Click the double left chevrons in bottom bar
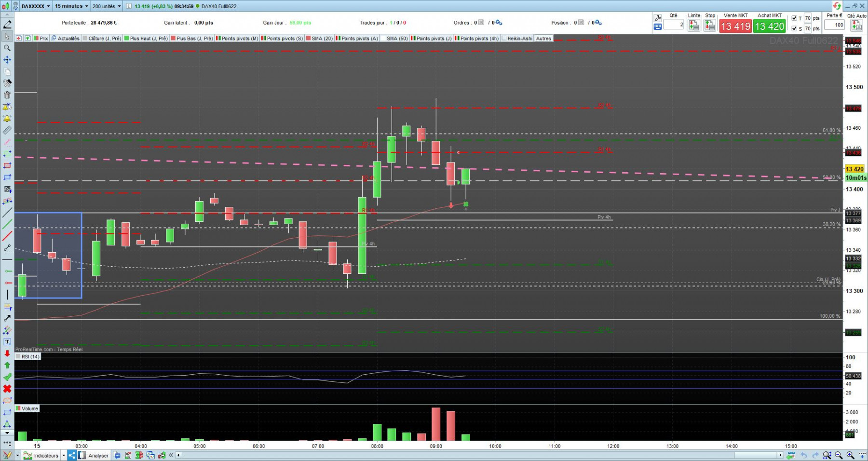This screenshot has height=461, width=868. (171, 455)
